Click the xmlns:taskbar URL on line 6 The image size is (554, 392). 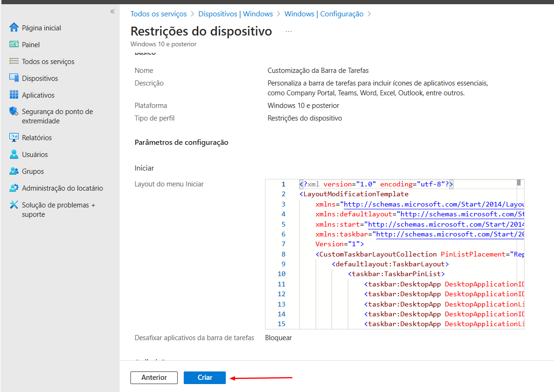[x=450, y=234]
